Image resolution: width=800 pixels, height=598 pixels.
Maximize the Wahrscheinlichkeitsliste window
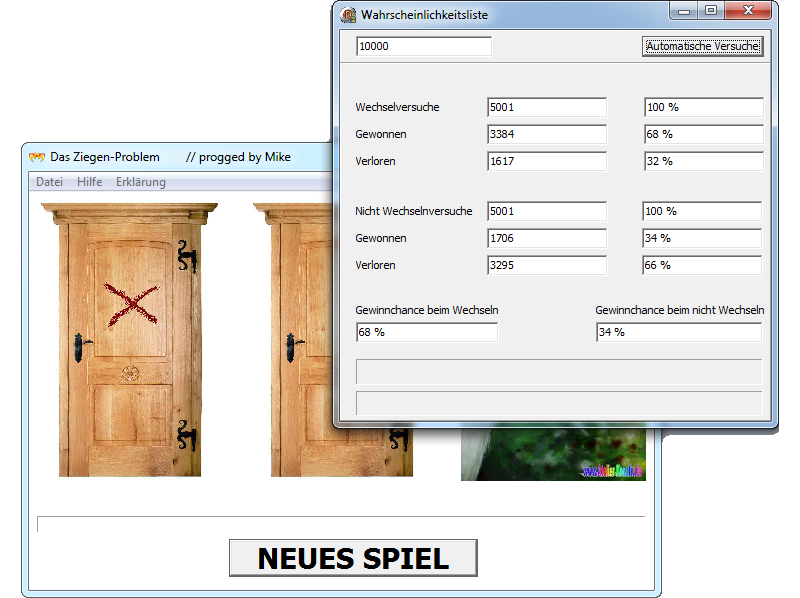[x=711, y=11]
